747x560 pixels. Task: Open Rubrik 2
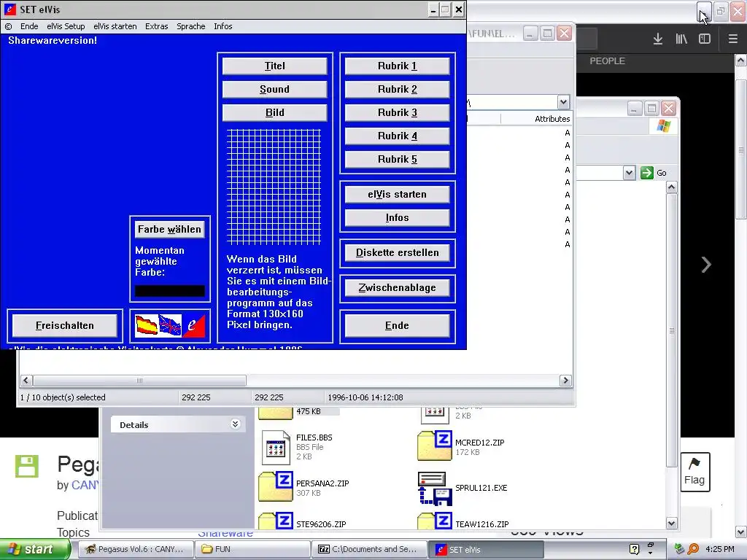tap(397, 89)
